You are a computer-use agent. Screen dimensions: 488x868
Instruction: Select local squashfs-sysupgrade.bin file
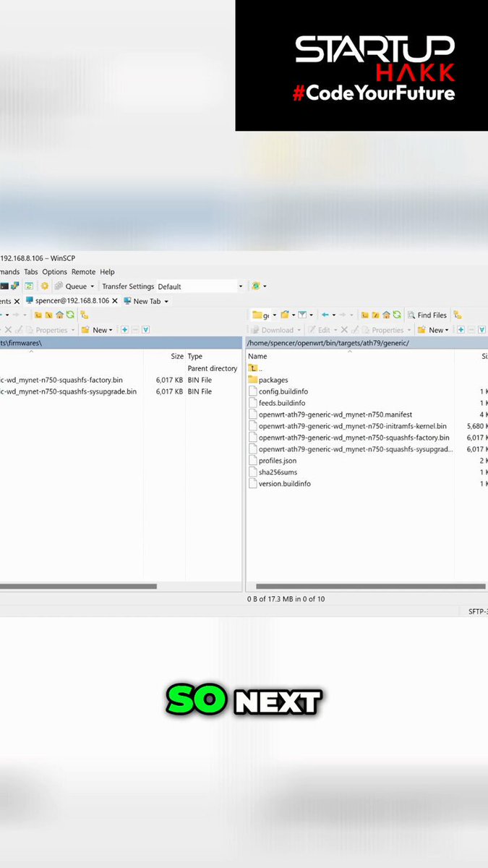pos(69,391)
